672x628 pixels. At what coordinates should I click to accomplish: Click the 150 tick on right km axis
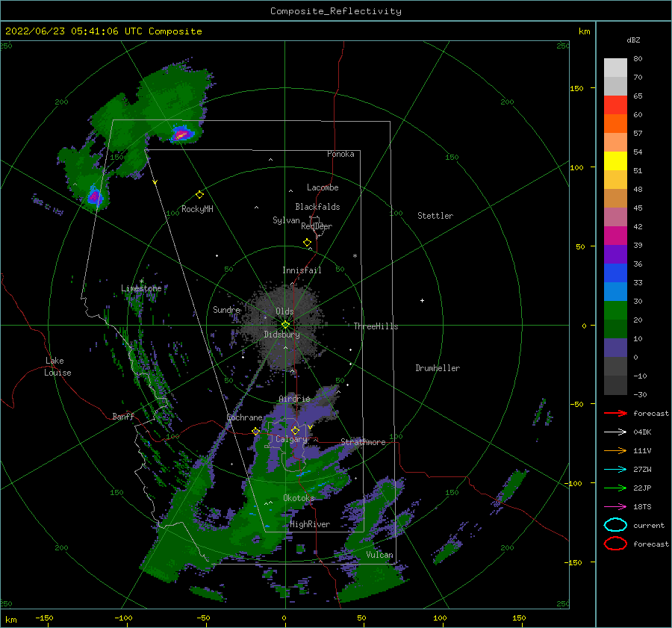577,88
